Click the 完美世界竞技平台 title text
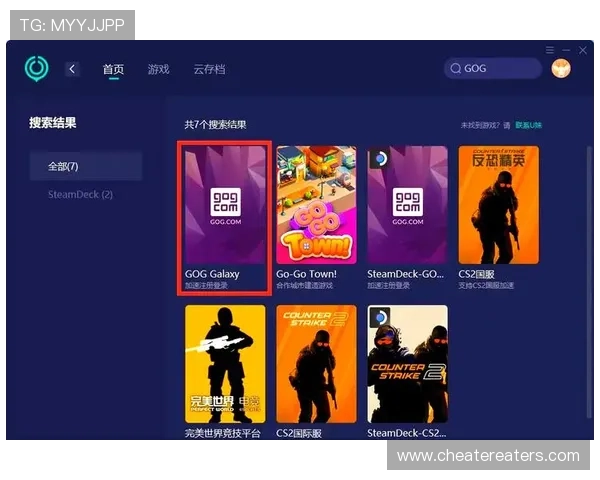This screenshot has width=600, height=480. [x=222, y=433]
